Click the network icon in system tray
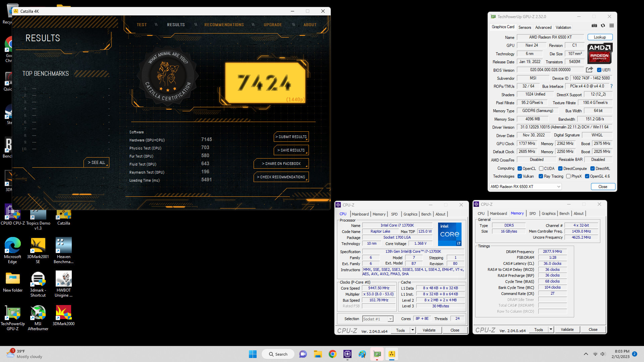Image resolution: width=644 pixels, height=362 pixels. [595, 354]
